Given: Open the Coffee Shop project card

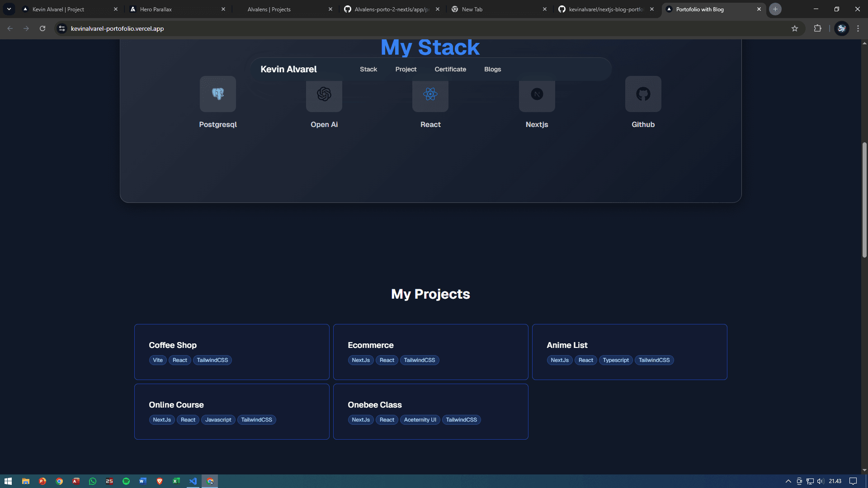Looking at the screenshot, I should click(231, 352).
